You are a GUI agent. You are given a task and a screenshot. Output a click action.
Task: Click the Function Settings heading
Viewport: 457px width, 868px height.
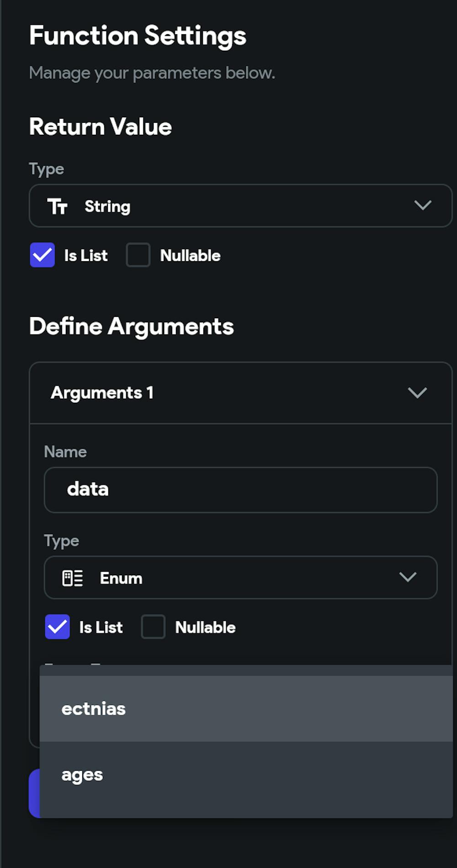[x=138, y=36]
